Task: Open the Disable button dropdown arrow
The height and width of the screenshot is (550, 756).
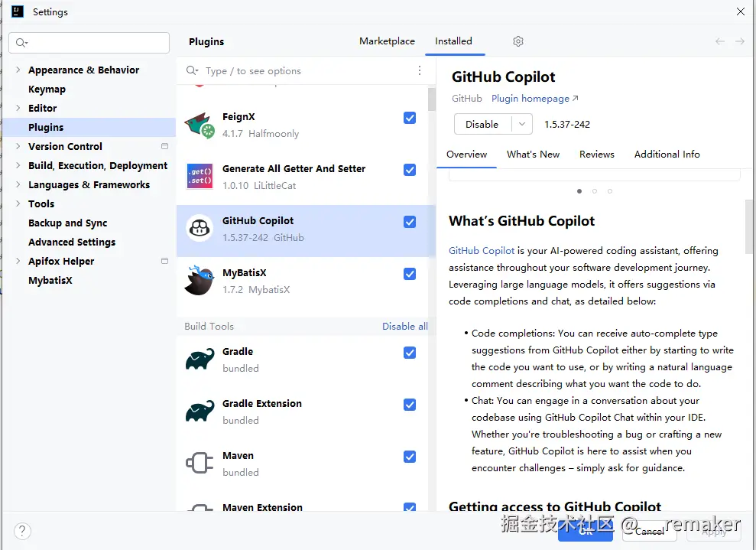Action: click(522, 124)
